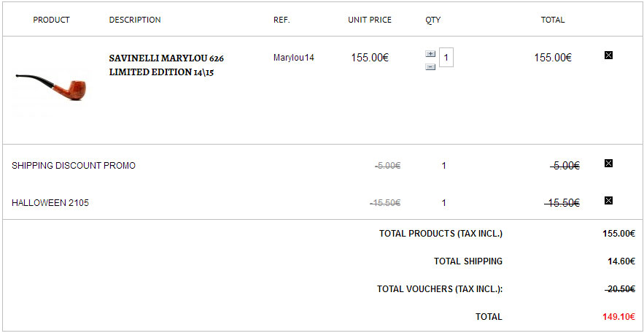Click the red 149.10€ grand total
This screenshot has height=333, width=644.
(619, 316)
